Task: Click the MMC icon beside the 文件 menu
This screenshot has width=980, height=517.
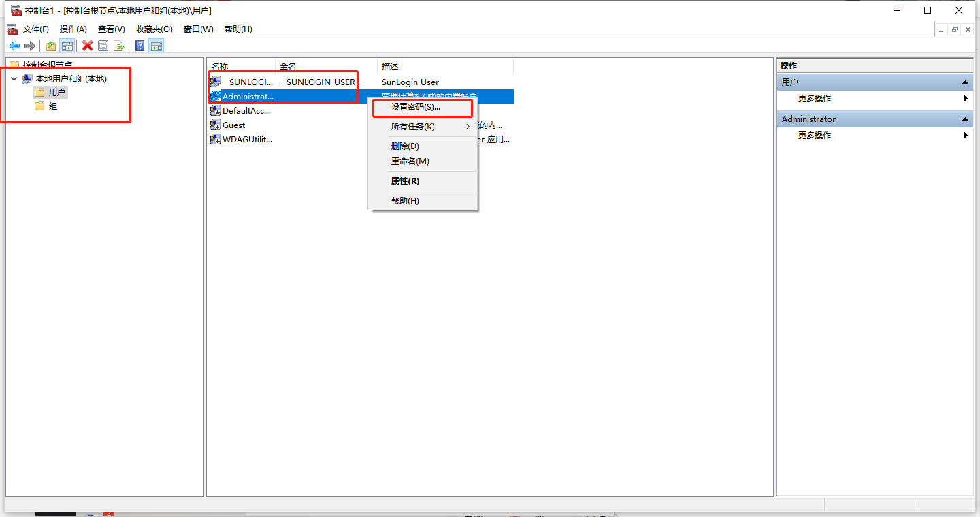Action: pos(12,29)
